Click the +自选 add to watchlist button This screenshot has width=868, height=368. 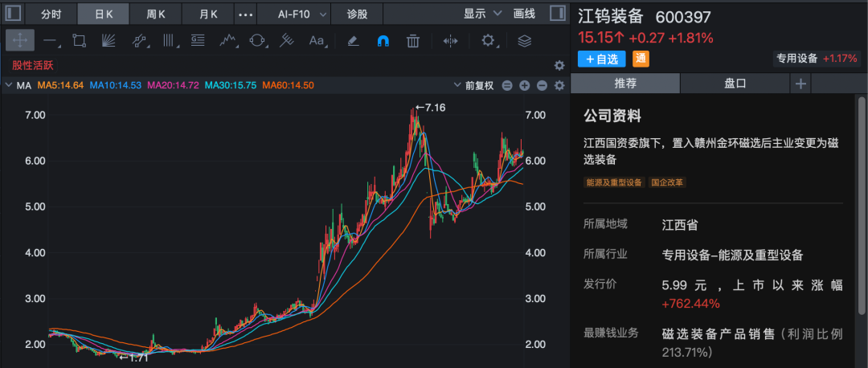[602, 59]
